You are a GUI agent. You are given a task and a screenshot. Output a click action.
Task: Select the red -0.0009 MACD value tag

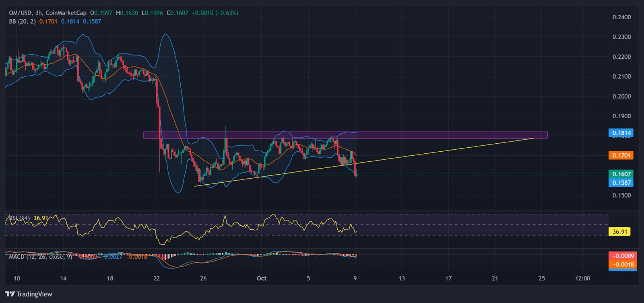click(x=623, y=256)
